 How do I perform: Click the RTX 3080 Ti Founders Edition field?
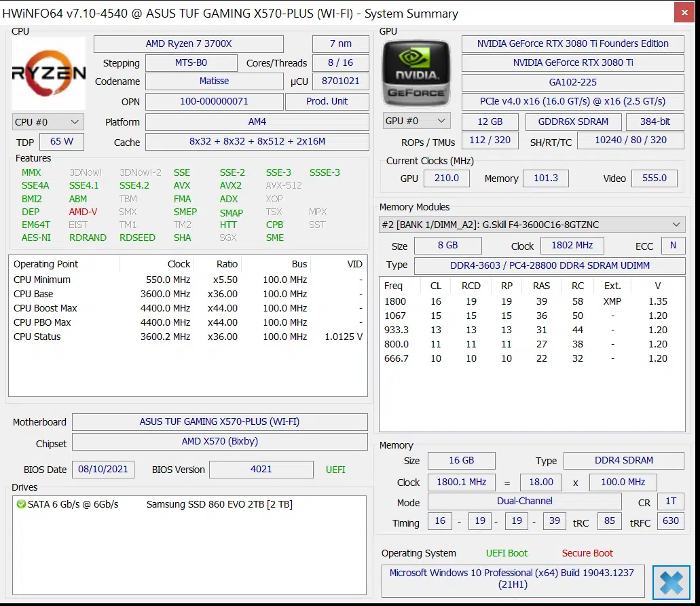[x=573, y=43]
